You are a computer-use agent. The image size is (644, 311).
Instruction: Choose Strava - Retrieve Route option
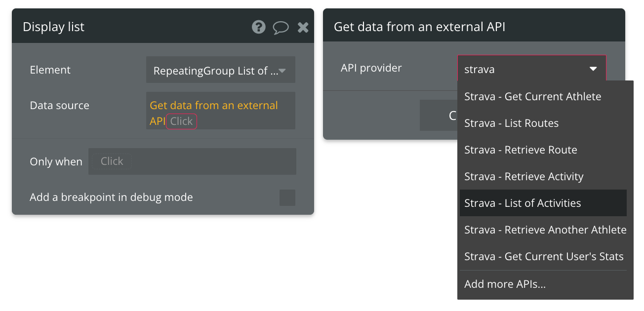coord(521,150)
